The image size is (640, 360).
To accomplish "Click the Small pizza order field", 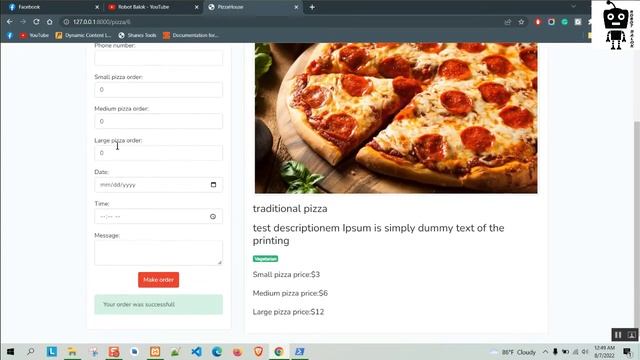I will (x=158, y=90).
